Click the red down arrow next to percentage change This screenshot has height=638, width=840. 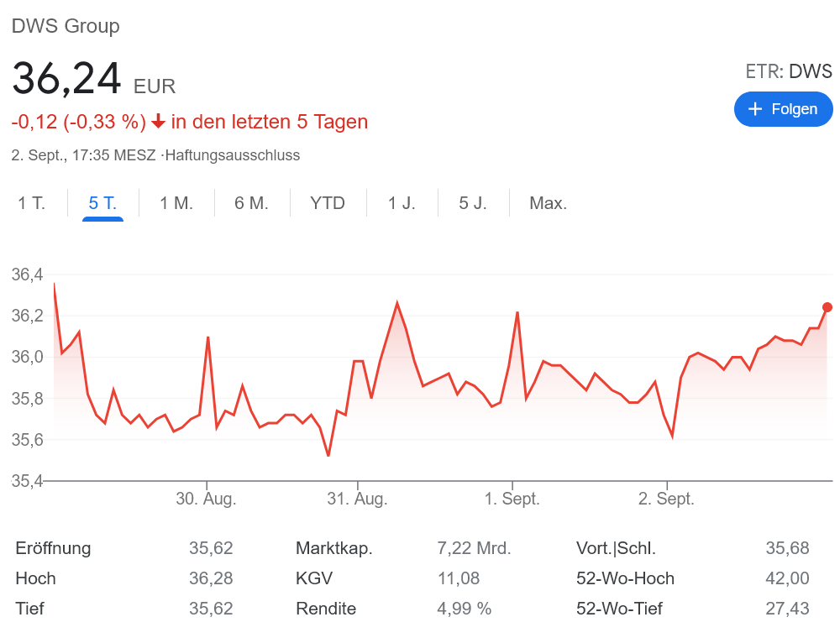(x=158, y=123)
